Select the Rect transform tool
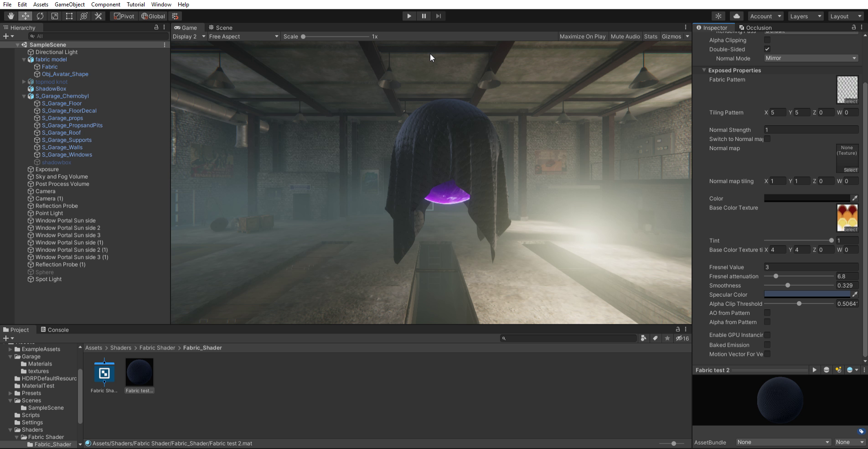Viewport: 868px width, 449px height. tap(69, 16)
